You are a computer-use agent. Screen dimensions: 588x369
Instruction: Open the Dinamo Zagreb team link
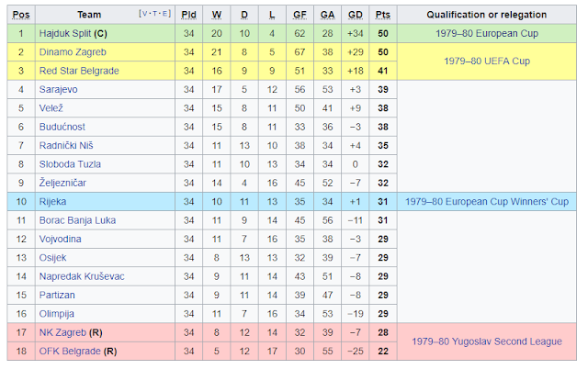pos(73,52)
